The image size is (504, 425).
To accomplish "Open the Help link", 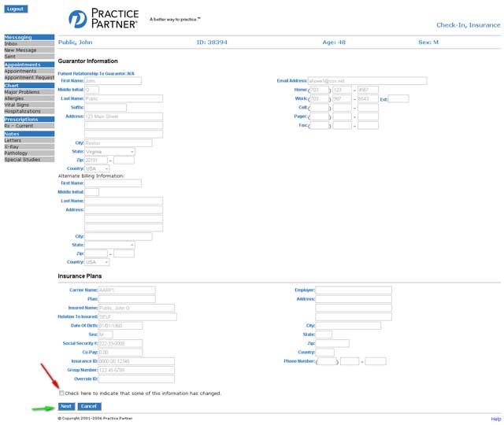I will click(x=495, y=419).
